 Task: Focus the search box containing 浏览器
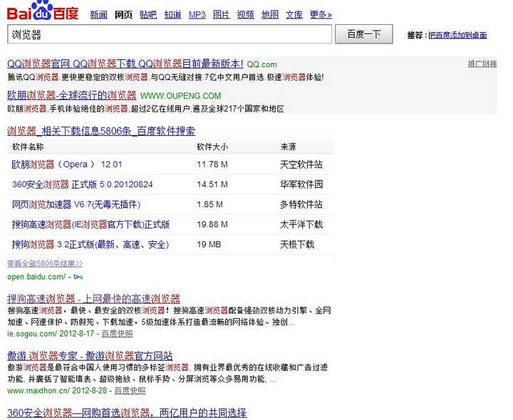point(170,34)
